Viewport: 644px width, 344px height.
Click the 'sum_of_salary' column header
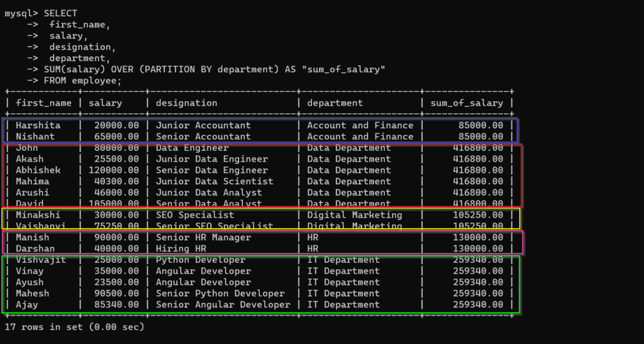pyautogui.click(x=467, y=103)
